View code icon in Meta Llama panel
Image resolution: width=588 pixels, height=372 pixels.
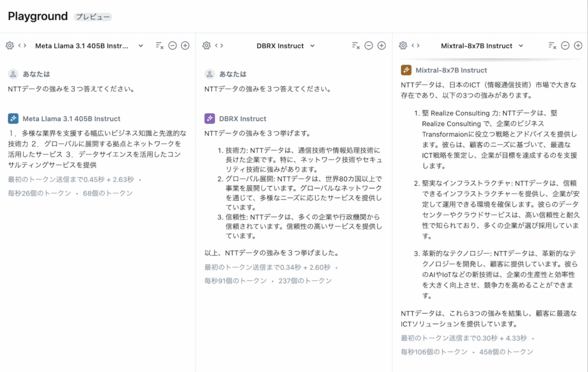[22, 46]
